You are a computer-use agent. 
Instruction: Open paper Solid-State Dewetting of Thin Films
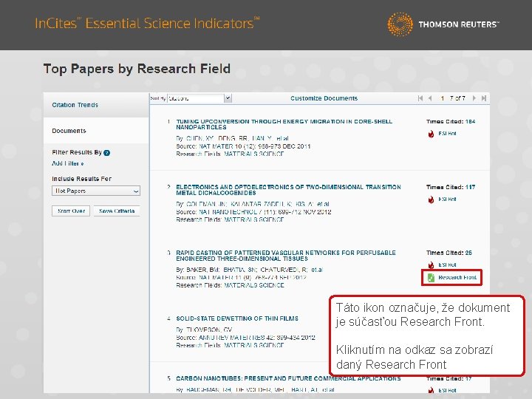coord(237,318)
